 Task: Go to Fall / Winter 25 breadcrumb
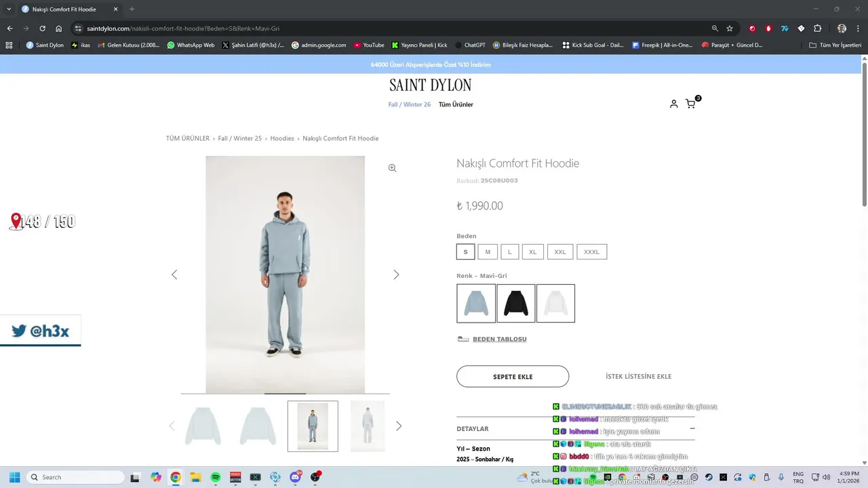[x=240, y=138]
